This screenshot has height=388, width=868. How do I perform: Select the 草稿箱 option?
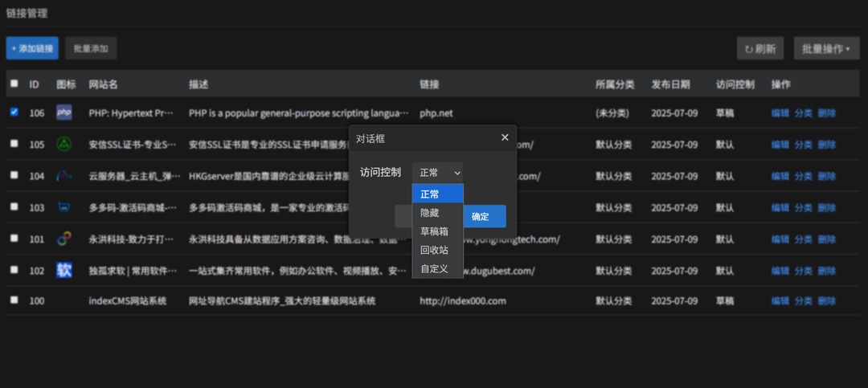point(434,231)
